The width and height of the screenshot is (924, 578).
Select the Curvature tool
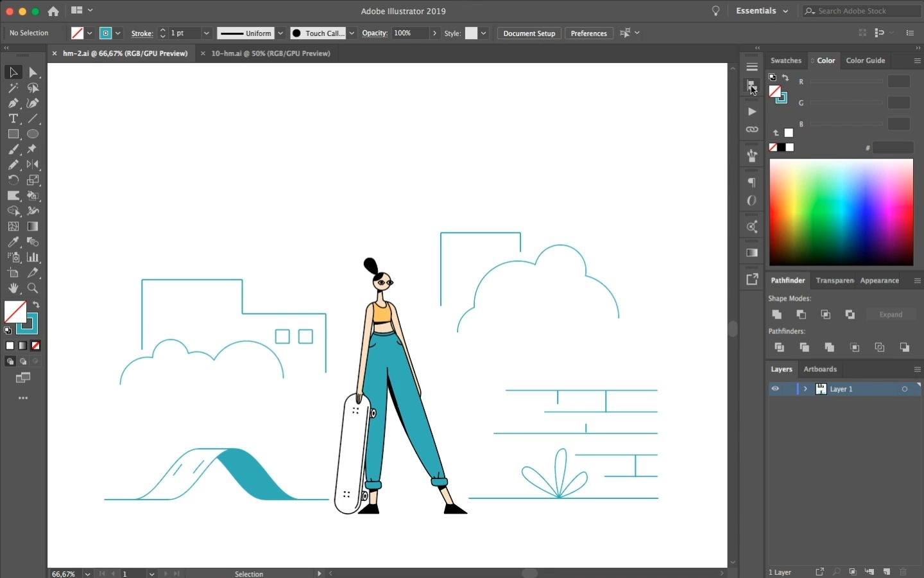click(33, 103)
